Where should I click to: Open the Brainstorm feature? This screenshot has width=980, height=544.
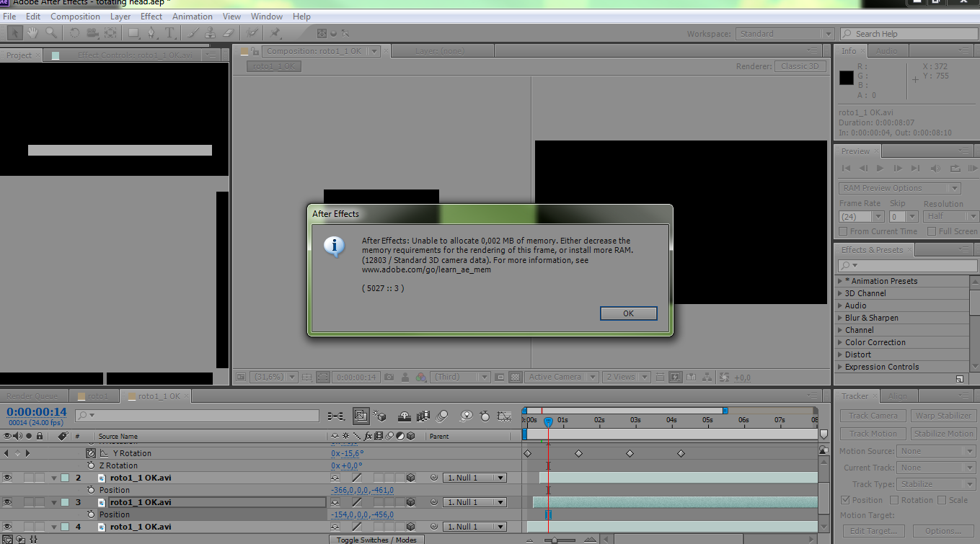(467, 416)
